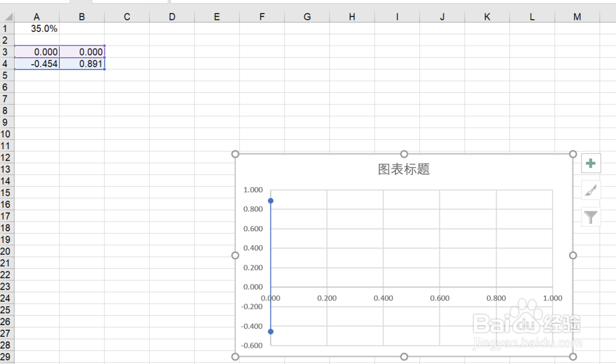The width and height of the screenshot is (616, 364).
Task: Select cell A1 containing 35.0%
Action: [37, 28]
